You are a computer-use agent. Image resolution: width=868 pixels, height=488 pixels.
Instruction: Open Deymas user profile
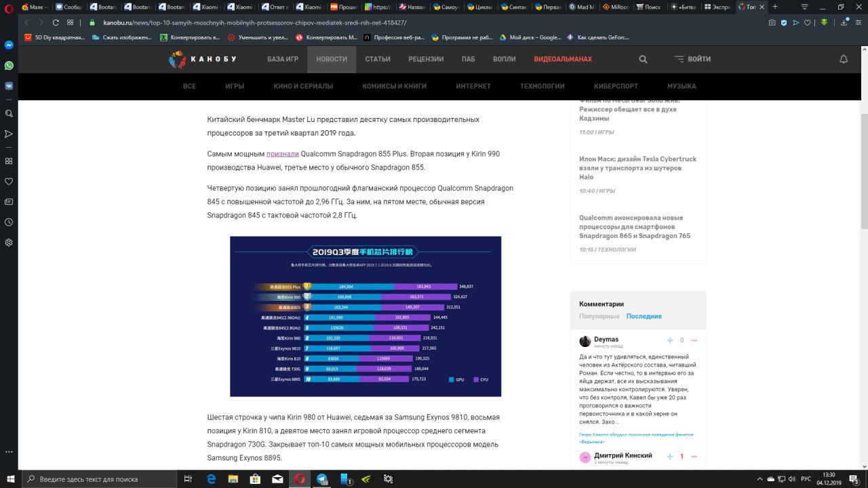[606, 339]
